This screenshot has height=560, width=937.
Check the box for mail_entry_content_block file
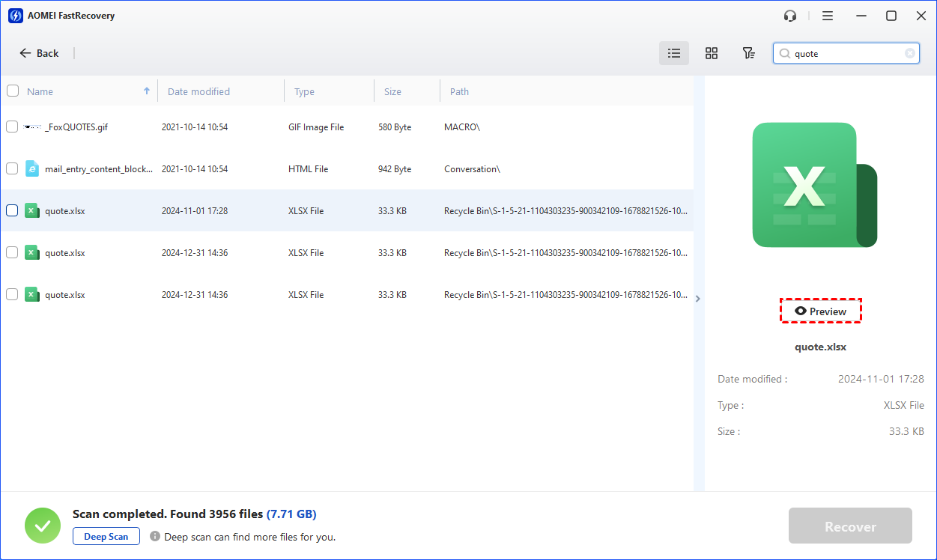coord(12,168)
